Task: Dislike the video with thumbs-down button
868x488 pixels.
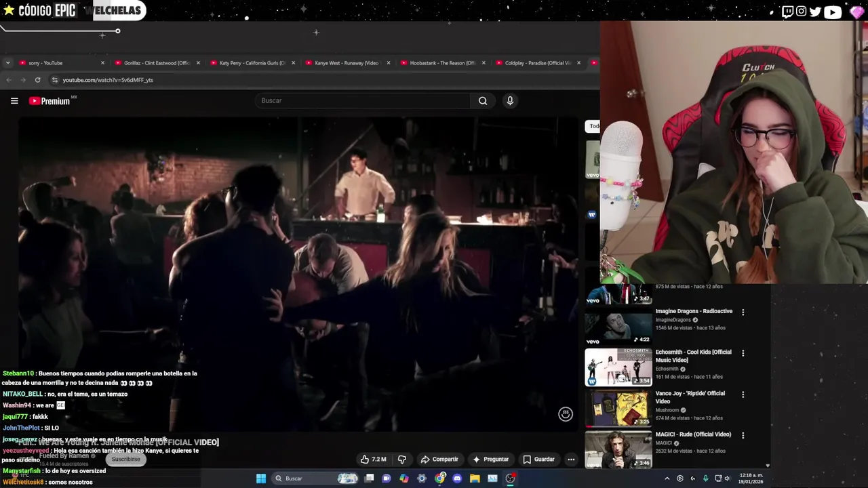Action: point(402,460)
